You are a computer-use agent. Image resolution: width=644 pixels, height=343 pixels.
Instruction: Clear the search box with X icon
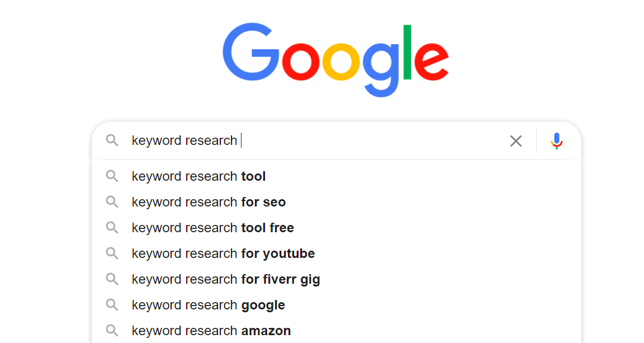click(x=515, y=141)
